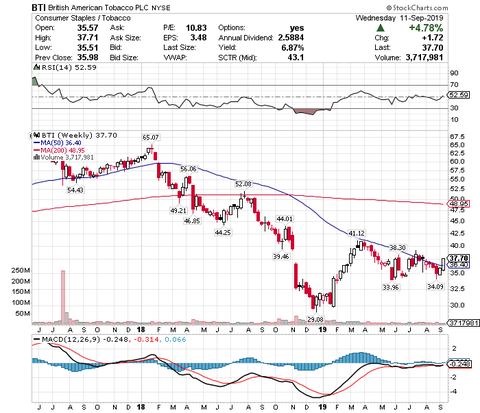480x413 pixels.
Task: Select the SCTR (Mid) value 43.1
Action: pos(296,58)
